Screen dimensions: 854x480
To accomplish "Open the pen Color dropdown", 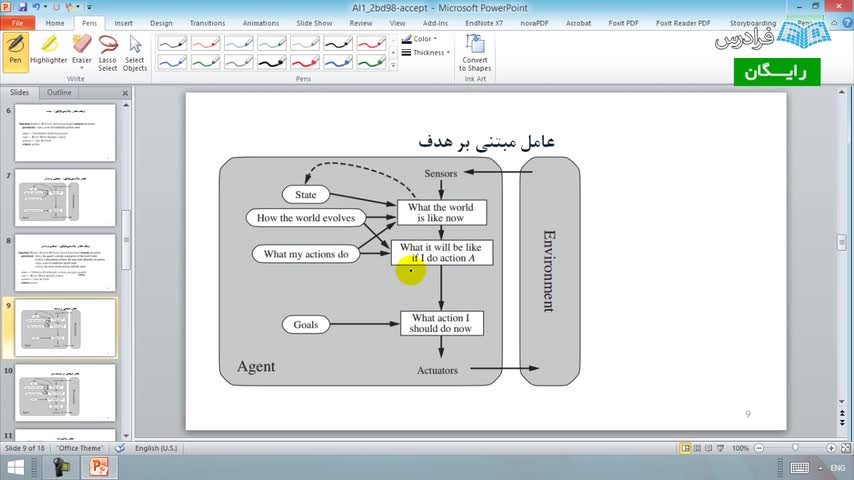I will 419,39.
